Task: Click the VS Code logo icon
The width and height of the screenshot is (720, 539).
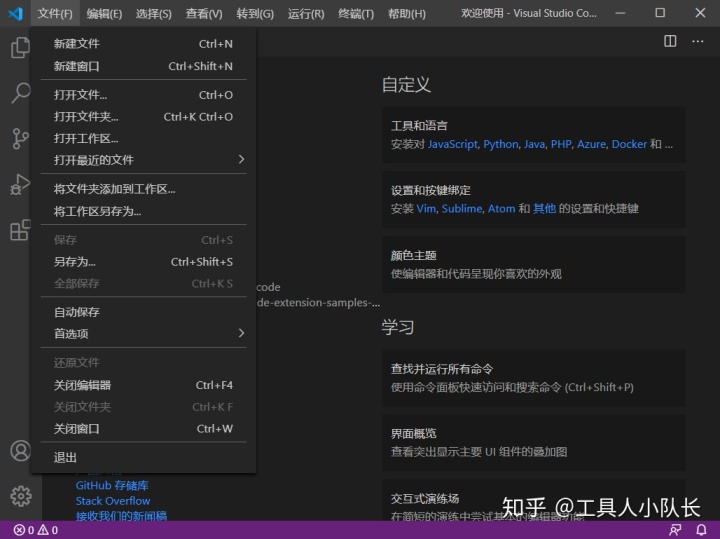Action: coord(16,13)
